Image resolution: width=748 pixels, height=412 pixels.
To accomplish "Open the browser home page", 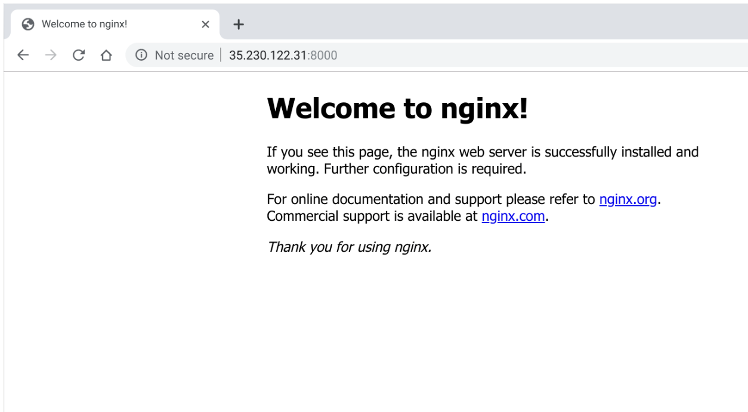I will [106, 55].
